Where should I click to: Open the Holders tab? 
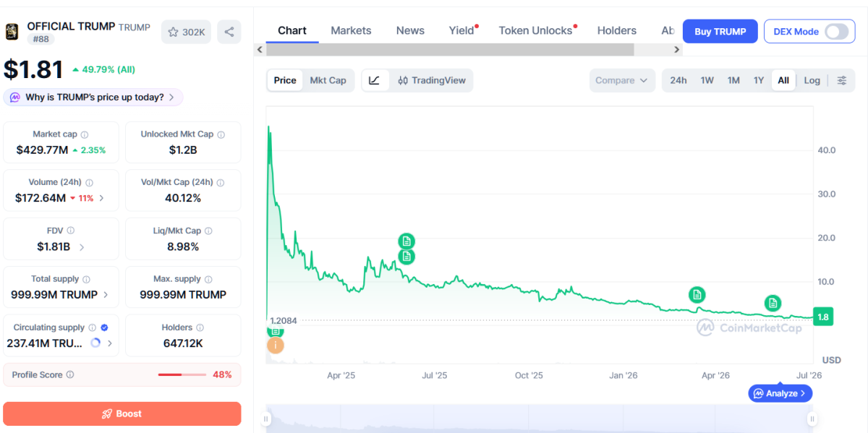[x=617, y=30]
